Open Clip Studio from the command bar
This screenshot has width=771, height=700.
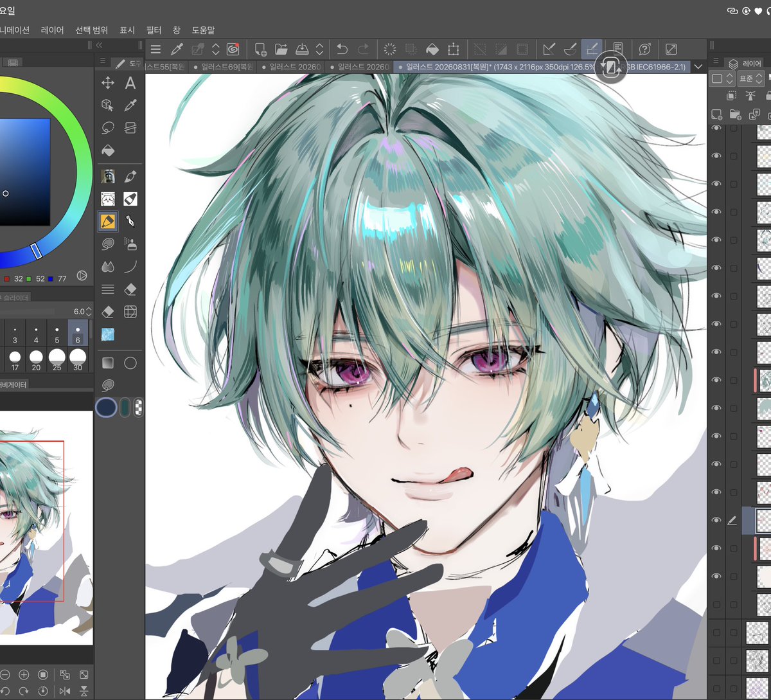[x=233, y=49]
